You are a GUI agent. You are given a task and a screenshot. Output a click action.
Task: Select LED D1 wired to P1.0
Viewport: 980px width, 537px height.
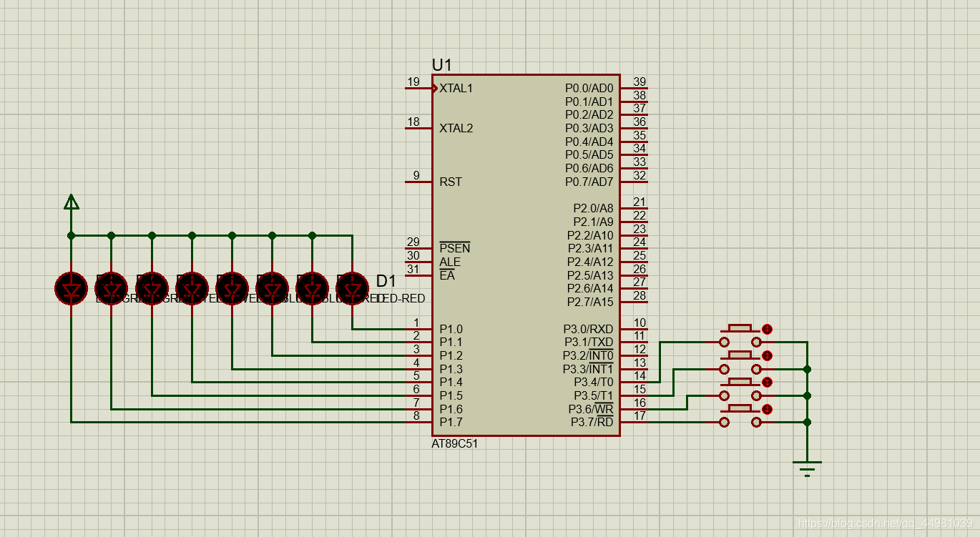pos(352,288)
